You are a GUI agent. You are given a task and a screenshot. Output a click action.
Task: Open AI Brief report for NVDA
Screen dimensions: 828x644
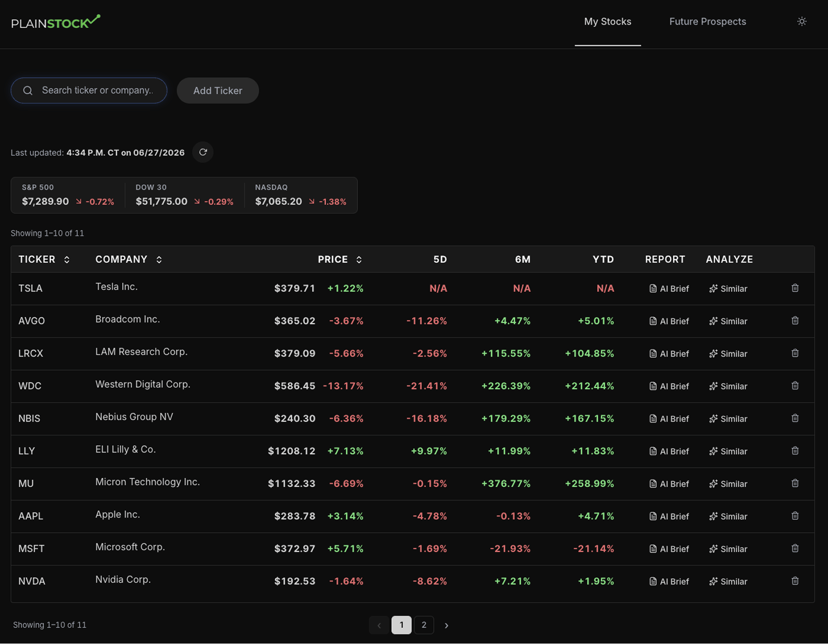[669, 582]
